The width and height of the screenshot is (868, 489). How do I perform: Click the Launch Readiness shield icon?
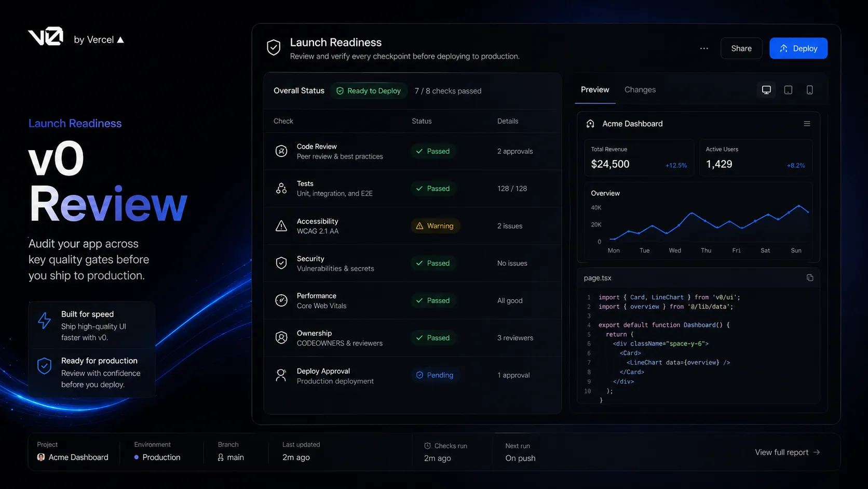274,47
